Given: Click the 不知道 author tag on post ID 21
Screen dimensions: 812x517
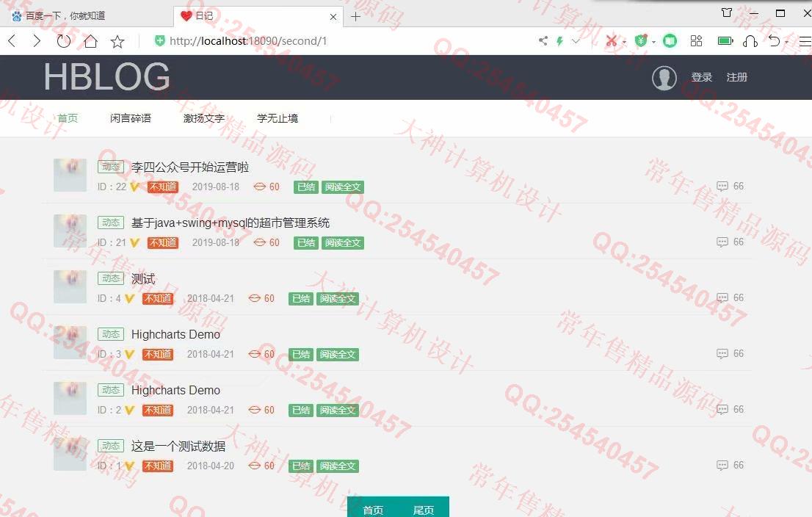Looking at the screenshot, I should click(162, 243).
